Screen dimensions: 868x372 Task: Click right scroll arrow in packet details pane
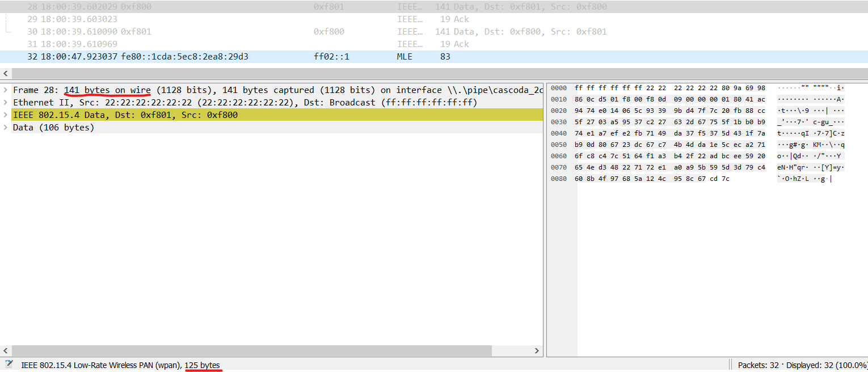point(538,351)
